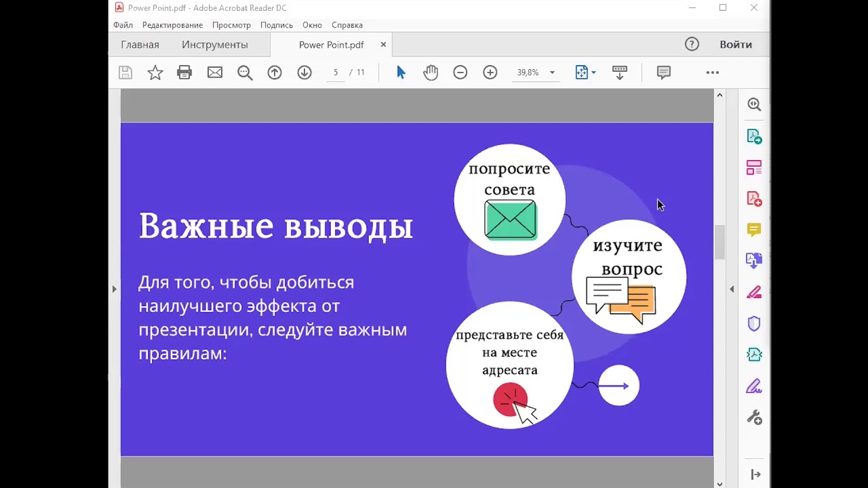Open More Tools wrench icon
Screen dimensions: 868x488
754,417
